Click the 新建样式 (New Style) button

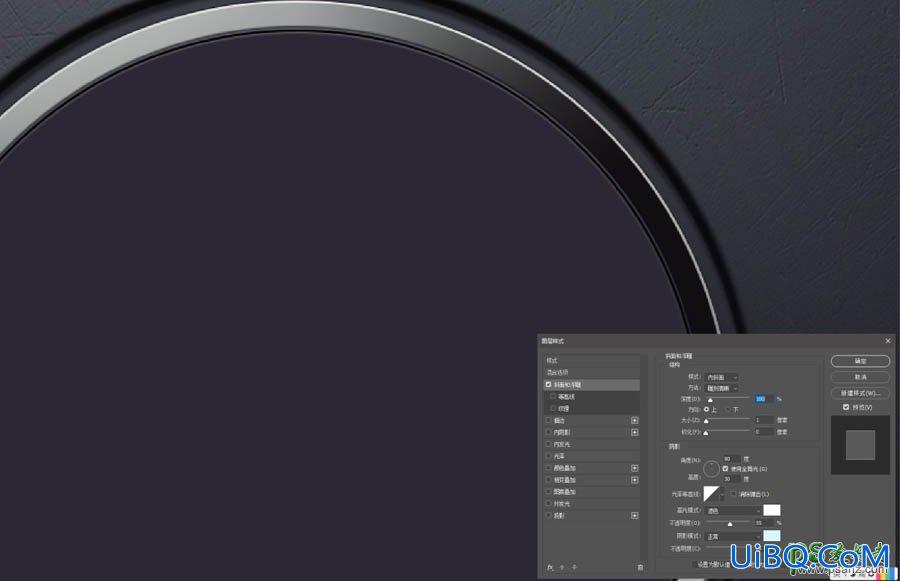(860, 393)
